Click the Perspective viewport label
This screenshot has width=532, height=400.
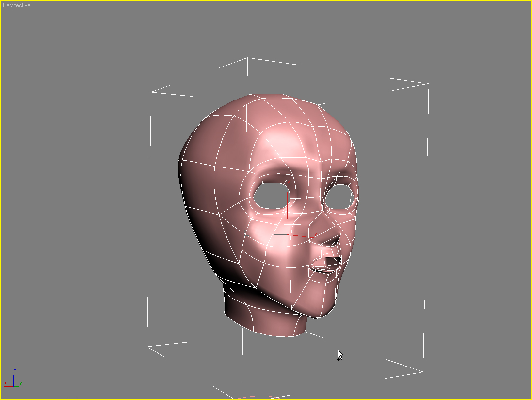point(16,5)
